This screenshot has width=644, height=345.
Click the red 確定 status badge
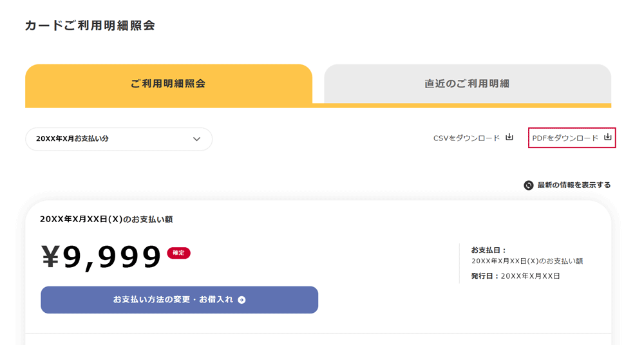tap(178, 253)
